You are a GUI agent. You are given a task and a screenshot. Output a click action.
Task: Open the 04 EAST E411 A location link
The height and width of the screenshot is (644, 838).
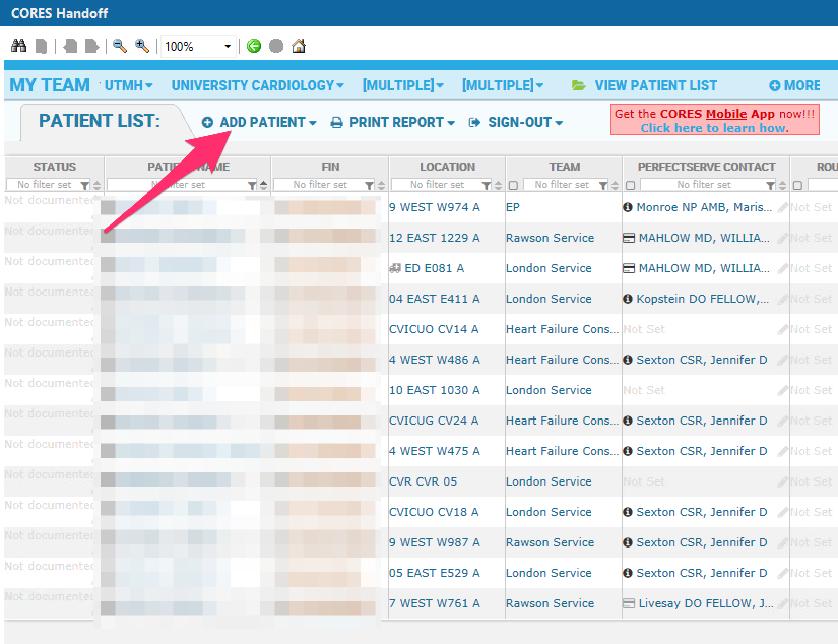[434, 299]
